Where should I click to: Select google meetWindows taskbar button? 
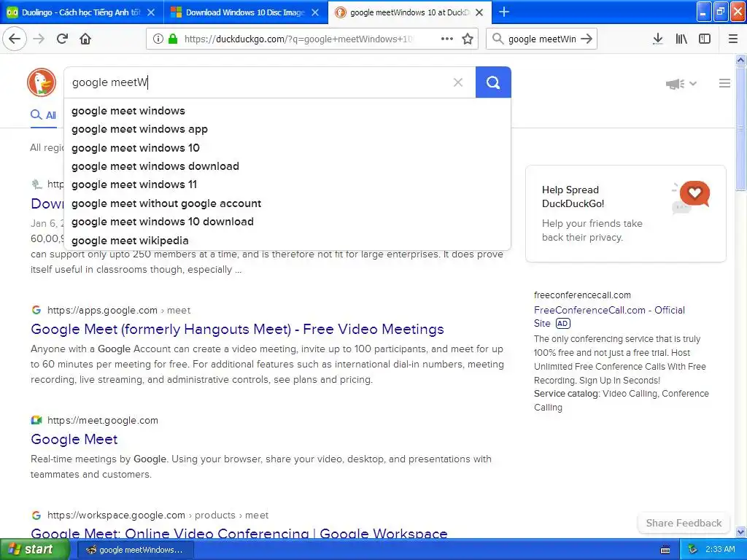click(135, 550)
